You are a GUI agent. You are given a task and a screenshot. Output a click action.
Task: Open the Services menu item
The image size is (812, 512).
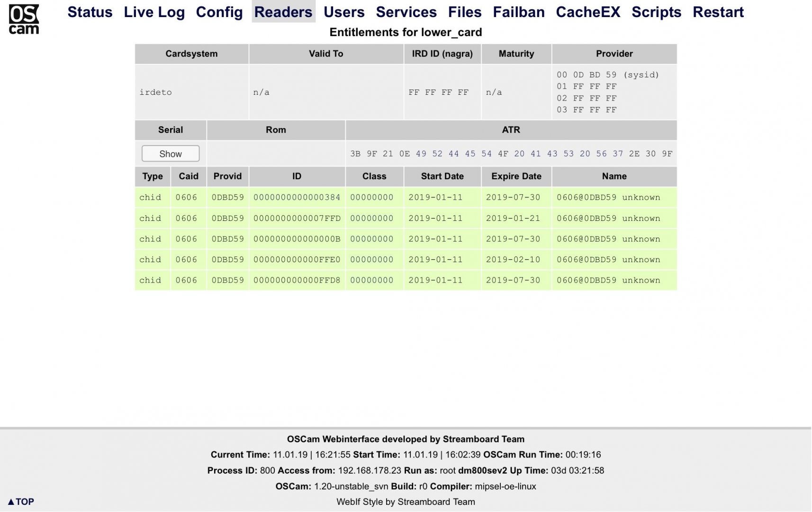coord(406,12)
